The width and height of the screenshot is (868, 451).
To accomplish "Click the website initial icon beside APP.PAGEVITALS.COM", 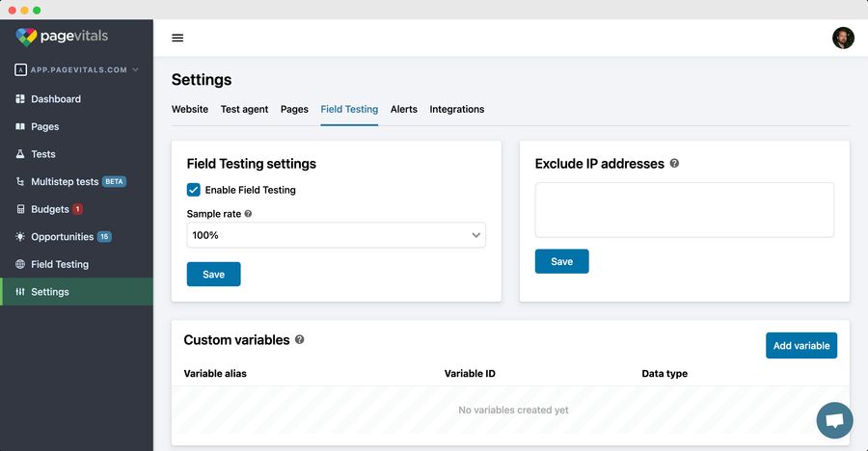I will (20, 69).
